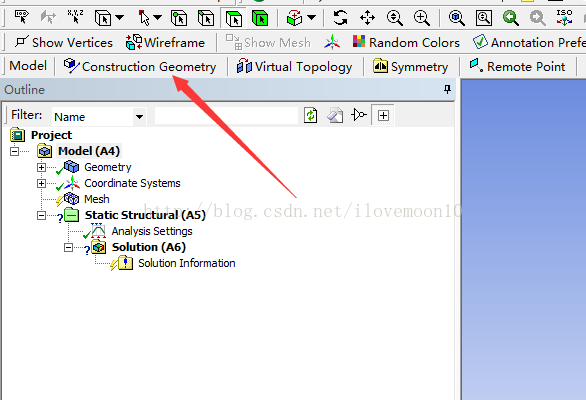Click Construction Geometry in context toolbar
The width and height of the screenshot is (586, 400).
point(140,67)
